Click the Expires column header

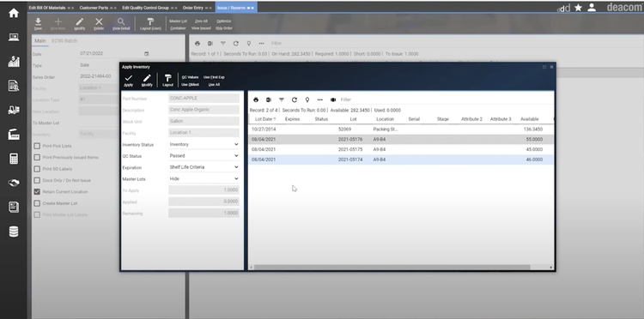pos(292,119)
